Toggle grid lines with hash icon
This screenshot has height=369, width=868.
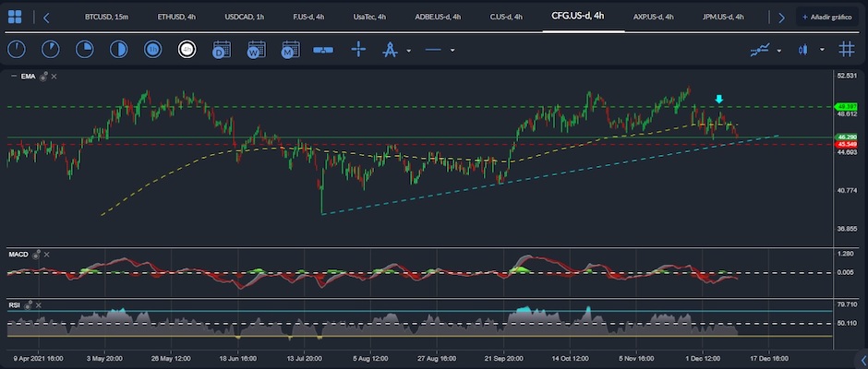[846, 50]
